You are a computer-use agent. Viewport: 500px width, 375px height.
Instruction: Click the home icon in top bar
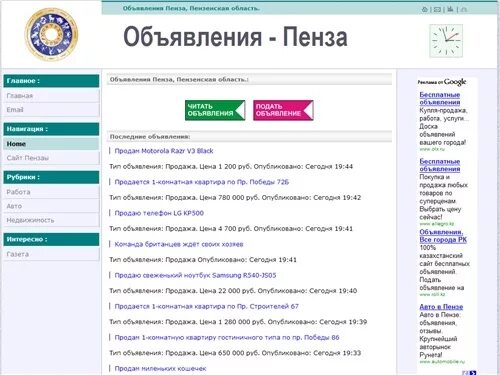coord(425,9)
